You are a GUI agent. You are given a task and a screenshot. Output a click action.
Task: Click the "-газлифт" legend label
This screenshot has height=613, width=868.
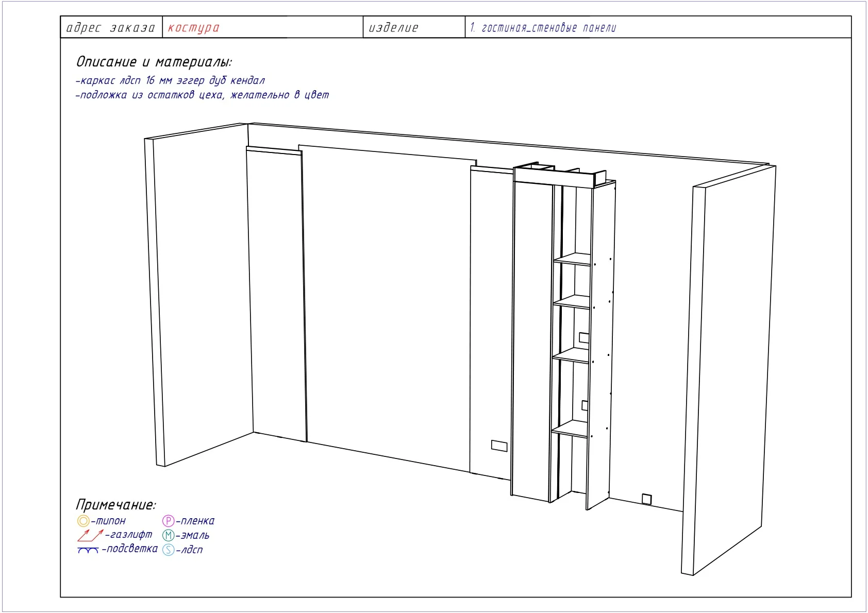point(129,535)
